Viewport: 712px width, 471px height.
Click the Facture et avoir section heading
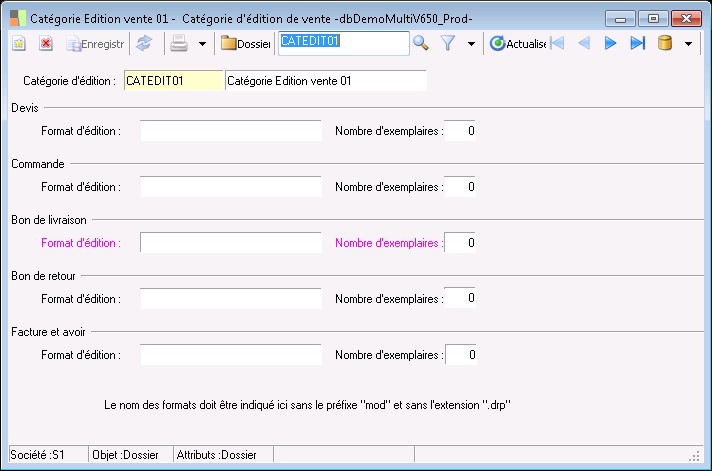pyautogui.click(x=48, y=332)
